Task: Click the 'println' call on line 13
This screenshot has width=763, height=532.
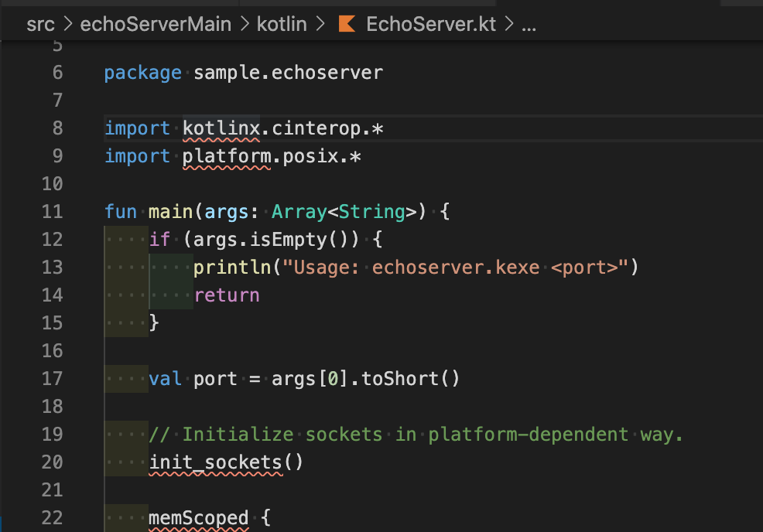Action: 231,268
